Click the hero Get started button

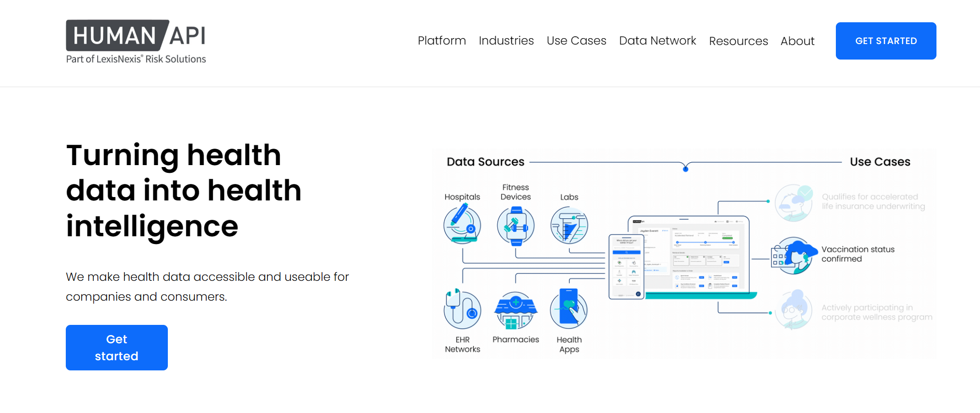[x=117, y=348]
